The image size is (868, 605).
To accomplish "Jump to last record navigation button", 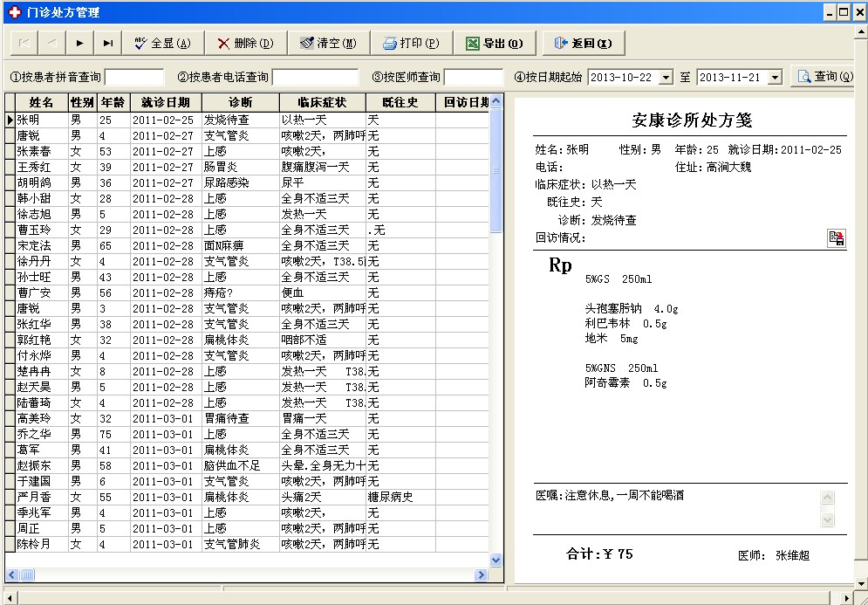I will 108,44.
